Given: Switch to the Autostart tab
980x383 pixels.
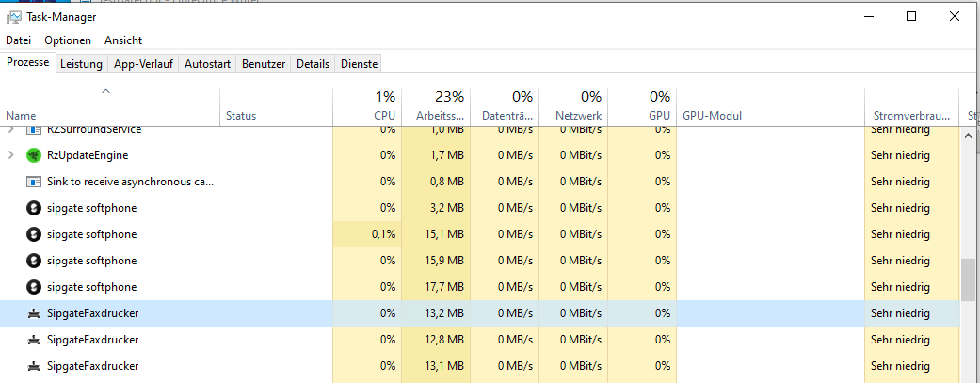Looking at the screenshot, I should (207, 64).
